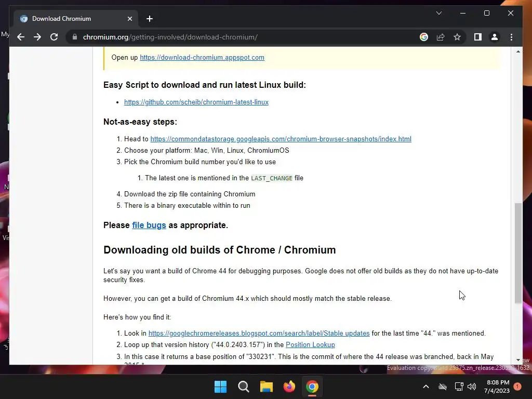Go back to previous page
The height and width of the screenshot is (399, 532).
coord(21,37)
